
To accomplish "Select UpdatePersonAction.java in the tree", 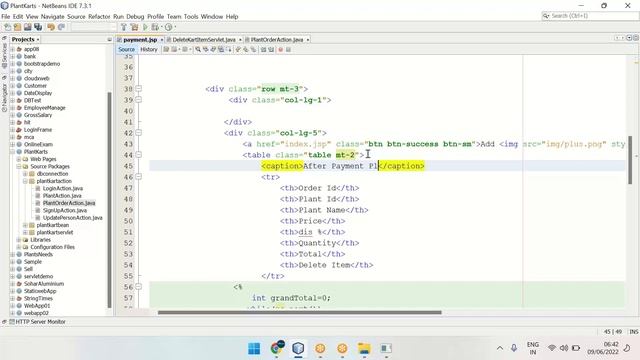I will point(72,218).
